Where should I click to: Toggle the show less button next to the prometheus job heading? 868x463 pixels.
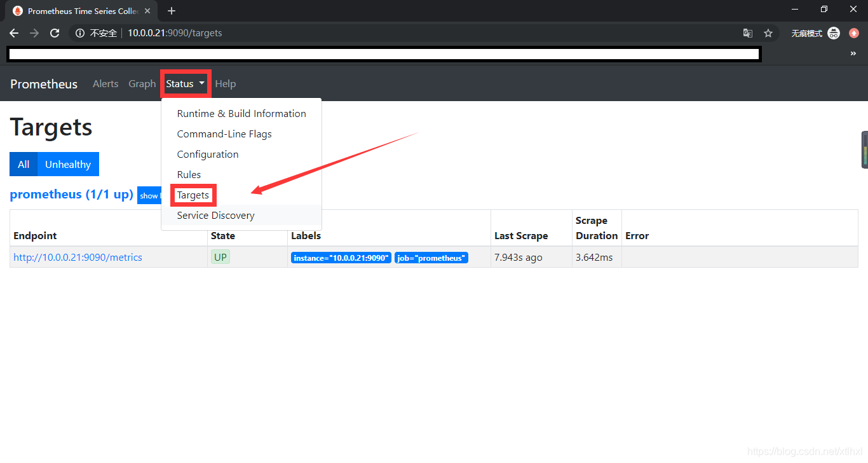point(149,195)
